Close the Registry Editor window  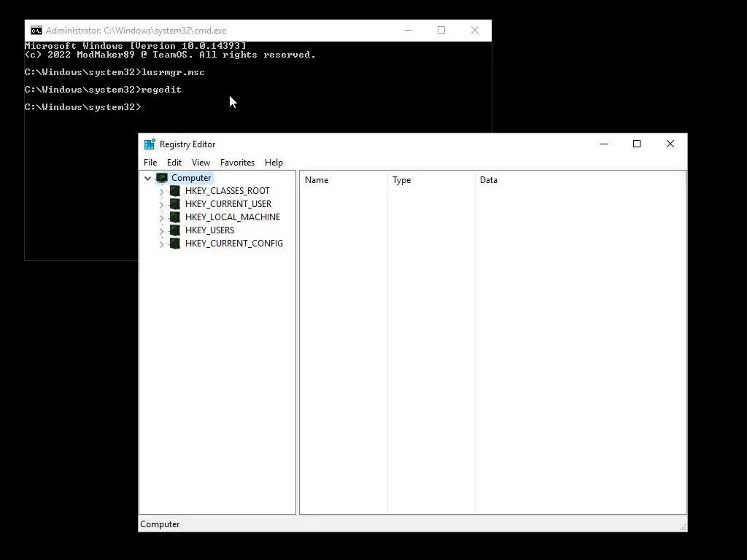pos(670,144)
